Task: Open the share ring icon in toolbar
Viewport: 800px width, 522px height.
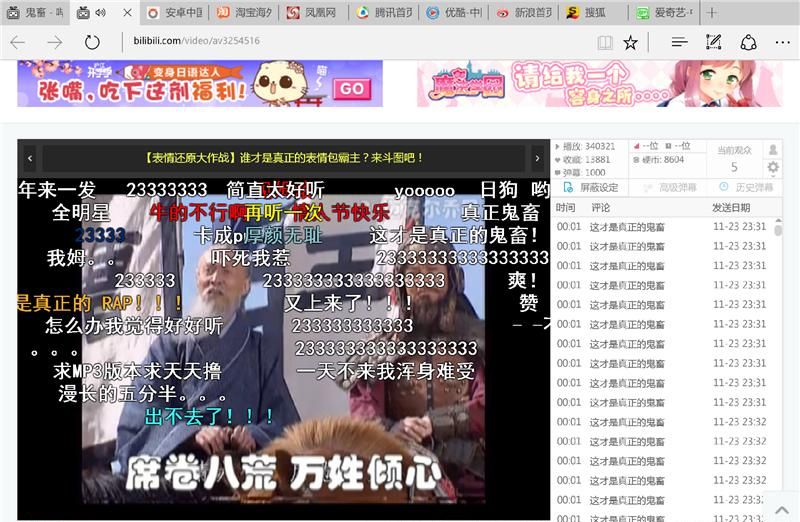Action: [x=748, y=42]
